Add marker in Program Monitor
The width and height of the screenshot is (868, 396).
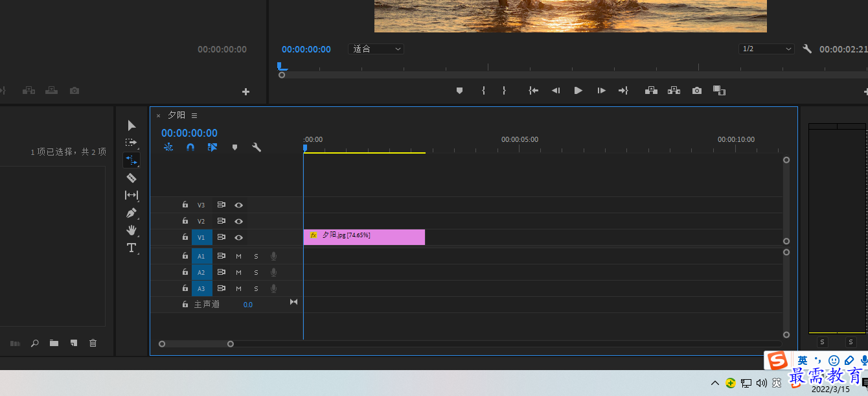[459, 91]
